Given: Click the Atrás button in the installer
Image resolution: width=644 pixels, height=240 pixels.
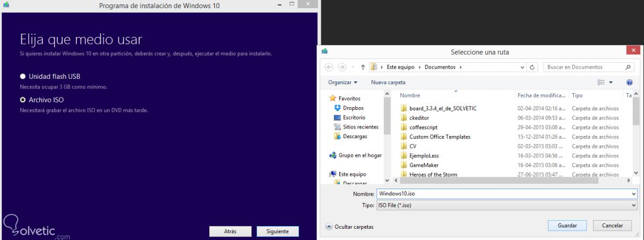Looking at the screenshot, I should tap(230, 231).
